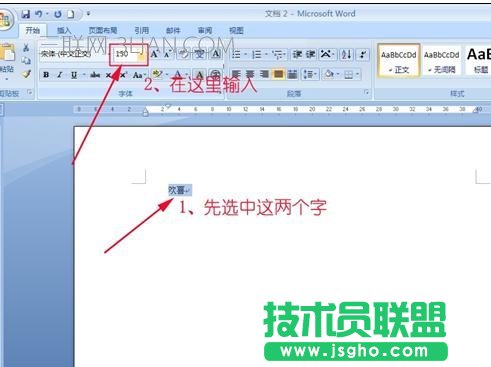The width and height of the screenshot is (491, 367).
Task: Paste from clipboard using 粘贴 icon
Action: coord(7,53)
